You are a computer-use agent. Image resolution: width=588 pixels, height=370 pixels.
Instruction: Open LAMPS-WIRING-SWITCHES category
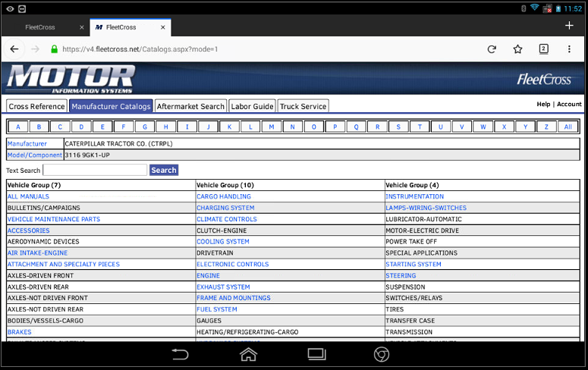pyautogui.click(x=426, y=208)
